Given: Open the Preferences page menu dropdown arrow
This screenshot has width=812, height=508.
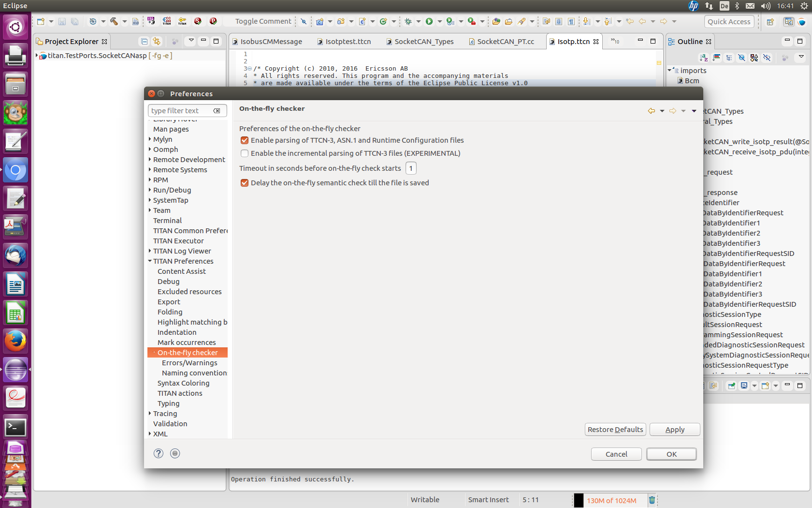Looking at the screenshot, I should [x=694, y=111].
